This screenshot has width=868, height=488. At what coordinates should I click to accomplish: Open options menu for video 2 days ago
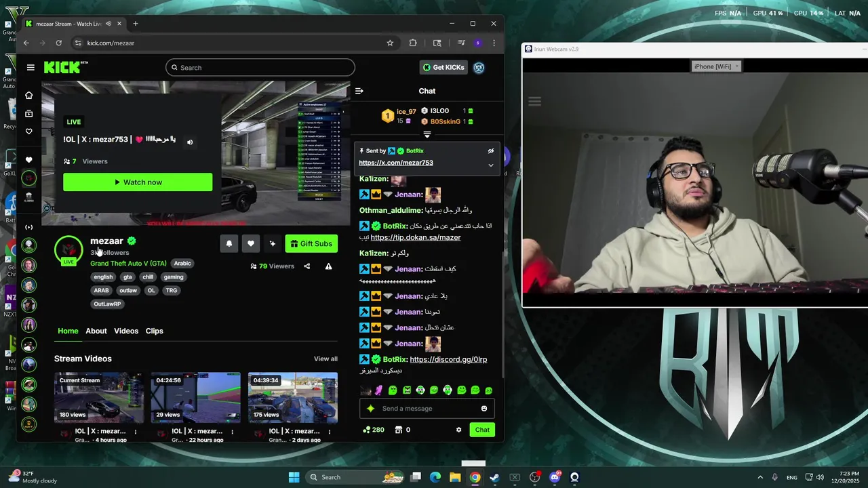click(x=330, y=432)
